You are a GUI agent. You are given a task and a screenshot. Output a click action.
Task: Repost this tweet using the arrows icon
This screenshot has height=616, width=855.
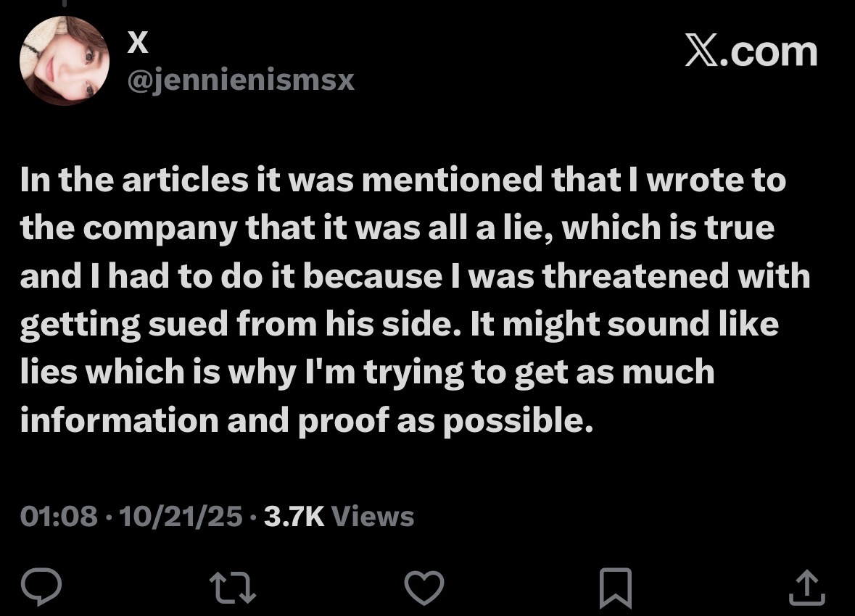pos(233,587)
